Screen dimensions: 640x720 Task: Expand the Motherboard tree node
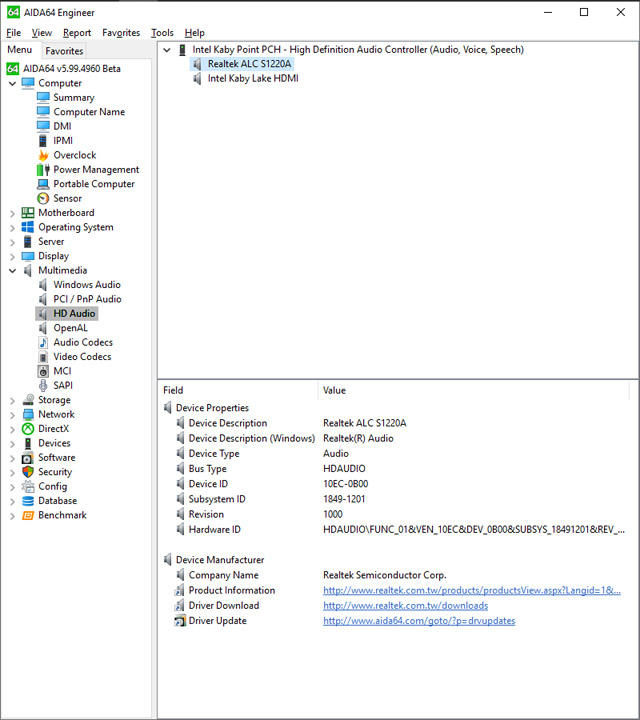tap(12, 213)
